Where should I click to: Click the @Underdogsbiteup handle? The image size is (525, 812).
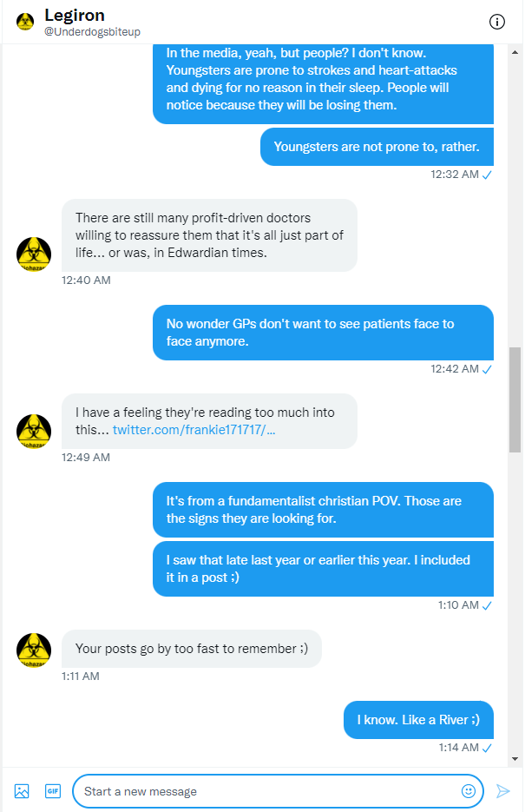click(92, 32)
